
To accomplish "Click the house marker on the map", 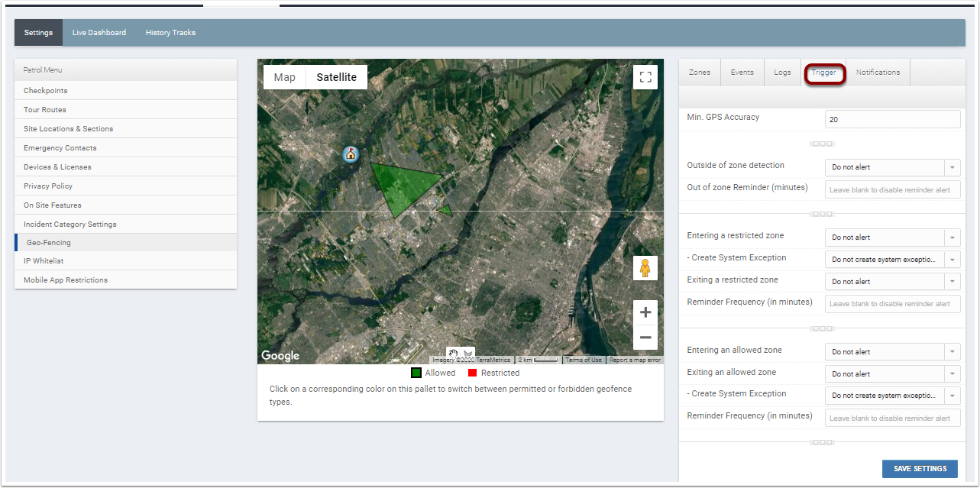I will tap(351, 154).
